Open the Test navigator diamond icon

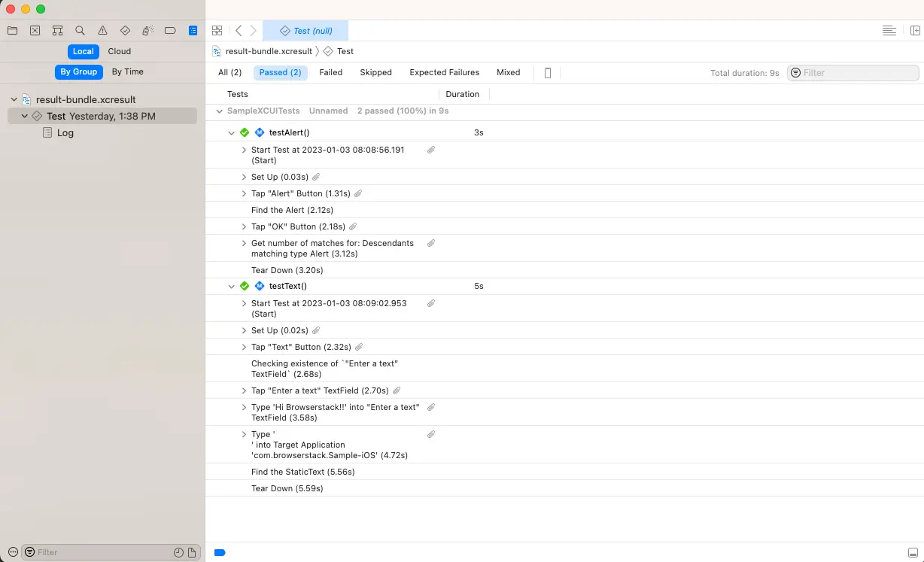(125, 31)
